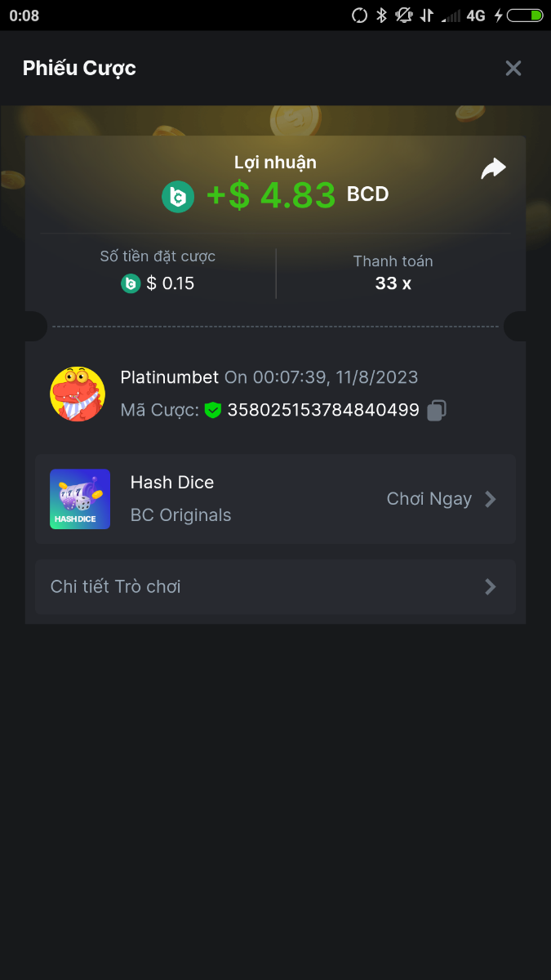
Task: Select the bet ID 358025153784840499
Action: pyautogui.click(x=323, y=410)
